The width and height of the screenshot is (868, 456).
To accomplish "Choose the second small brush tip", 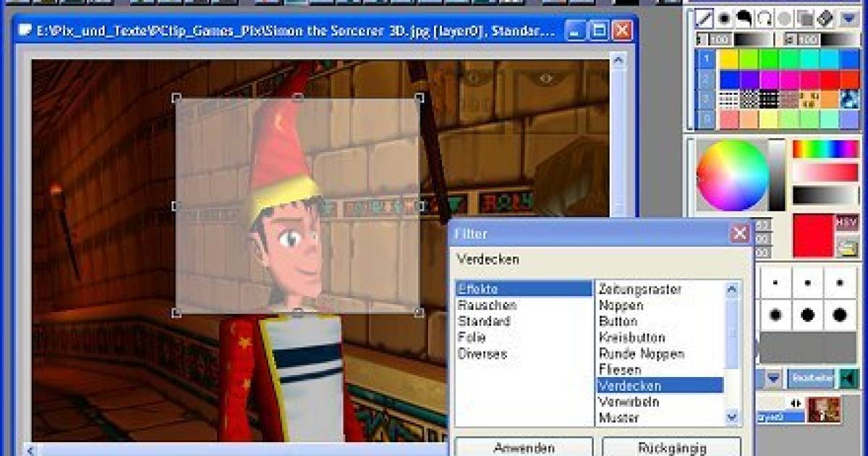I will [808, 282].
